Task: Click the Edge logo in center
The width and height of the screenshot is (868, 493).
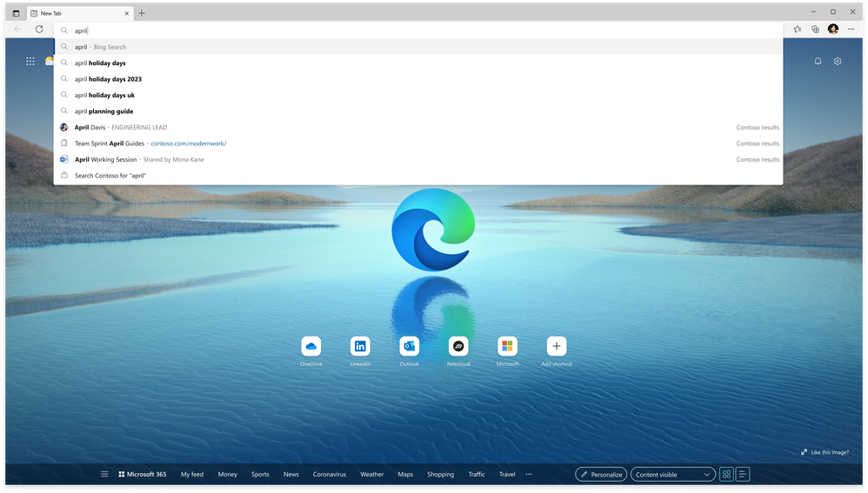Action: pos(433,230)
